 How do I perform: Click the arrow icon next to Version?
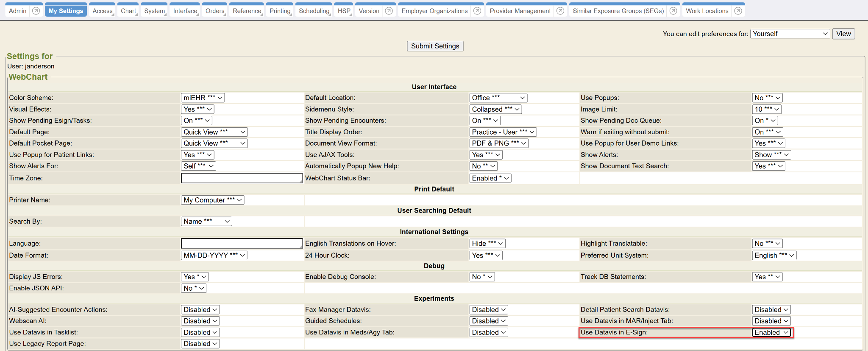[389, 11]
